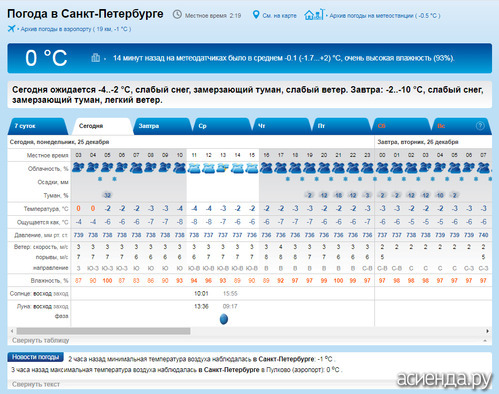Click the airplane airport archive icon
The height and width of the screenshot is (394, 499).
click(x=11, y=28)
